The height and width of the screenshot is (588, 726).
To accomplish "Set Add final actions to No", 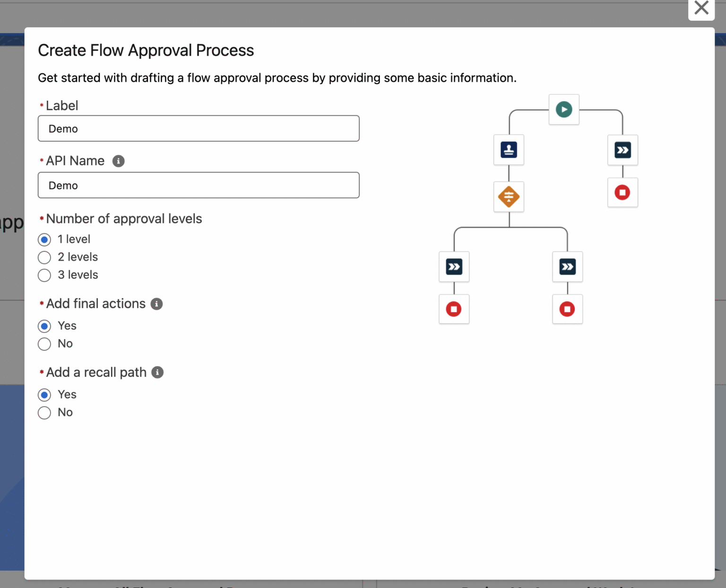I will tap(44, 344).
